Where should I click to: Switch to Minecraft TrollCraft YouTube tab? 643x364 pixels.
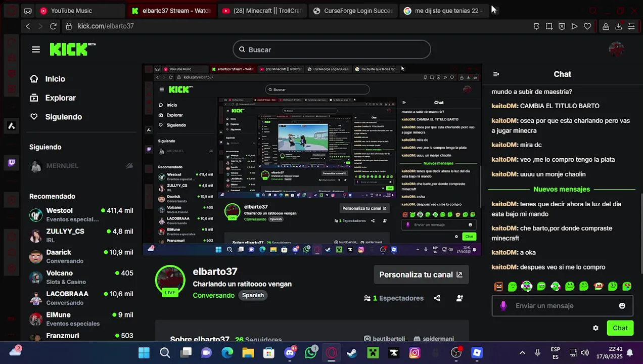click(x=261, y=11)
